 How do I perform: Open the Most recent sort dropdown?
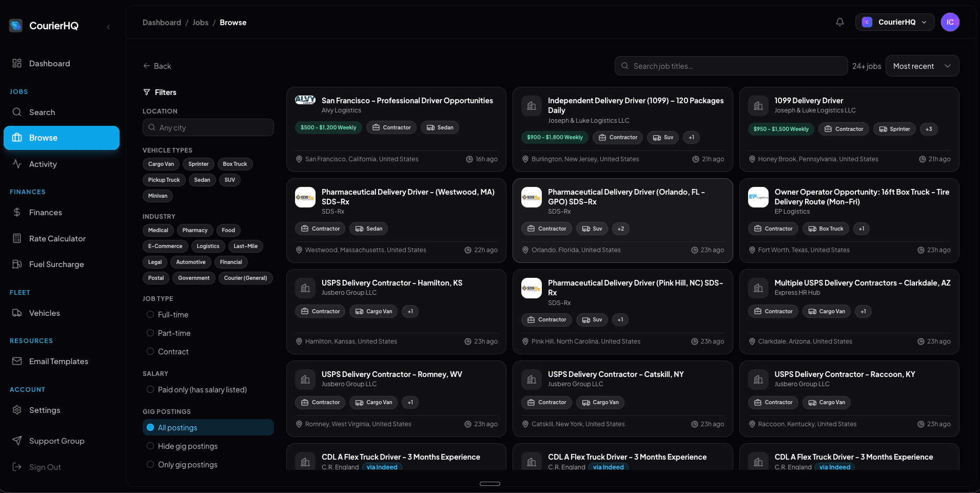[x=922, y=66]
